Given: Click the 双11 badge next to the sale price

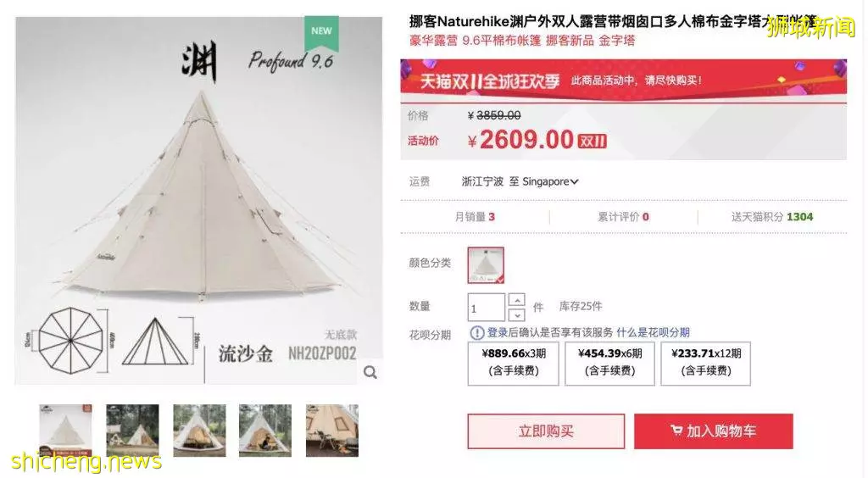Looking at the screenshot, I should coord(593,141).
